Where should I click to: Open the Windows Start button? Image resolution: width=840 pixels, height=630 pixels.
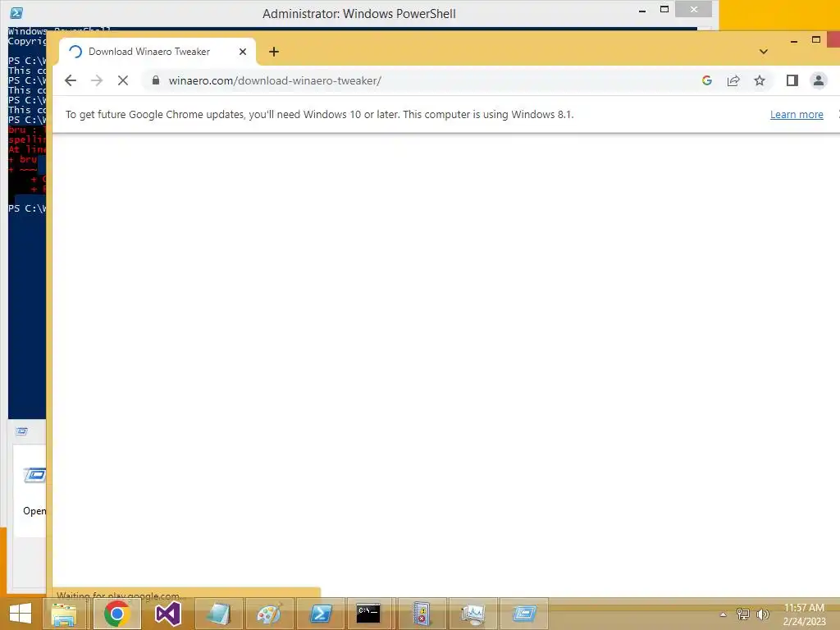click(21, 614)
